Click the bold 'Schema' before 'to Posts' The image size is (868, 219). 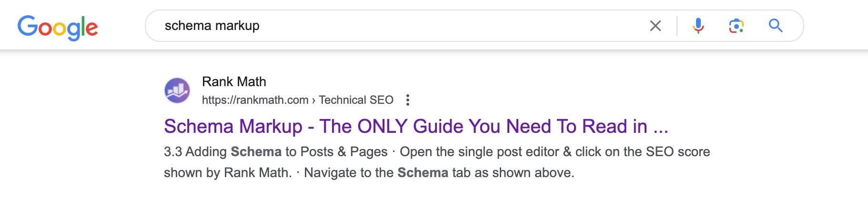[x=256, y=152]
